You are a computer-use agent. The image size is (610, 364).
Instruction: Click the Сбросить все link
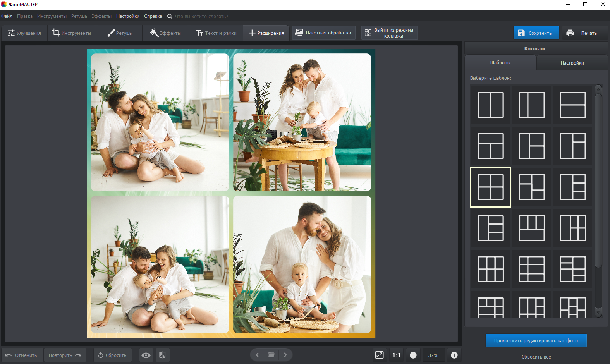[536, 357]
